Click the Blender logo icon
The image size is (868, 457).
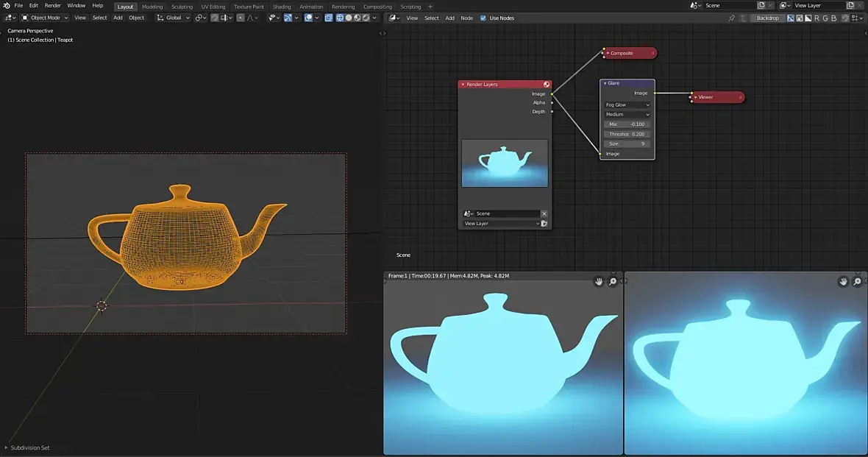(x=7, y=6)
